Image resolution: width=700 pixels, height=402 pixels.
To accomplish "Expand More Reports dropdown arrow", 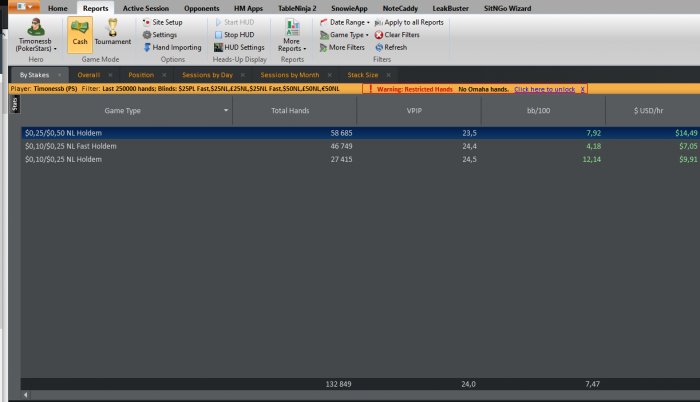I will (304, 49).
